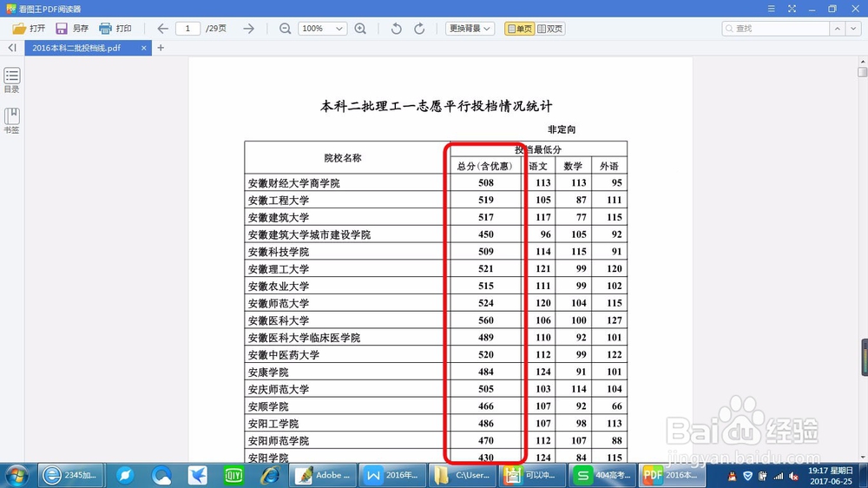Screen dimensions: 868x488
Task: Open the 100% zoom level dropdown
Action: pyautogui.click(x=322, y=29)
